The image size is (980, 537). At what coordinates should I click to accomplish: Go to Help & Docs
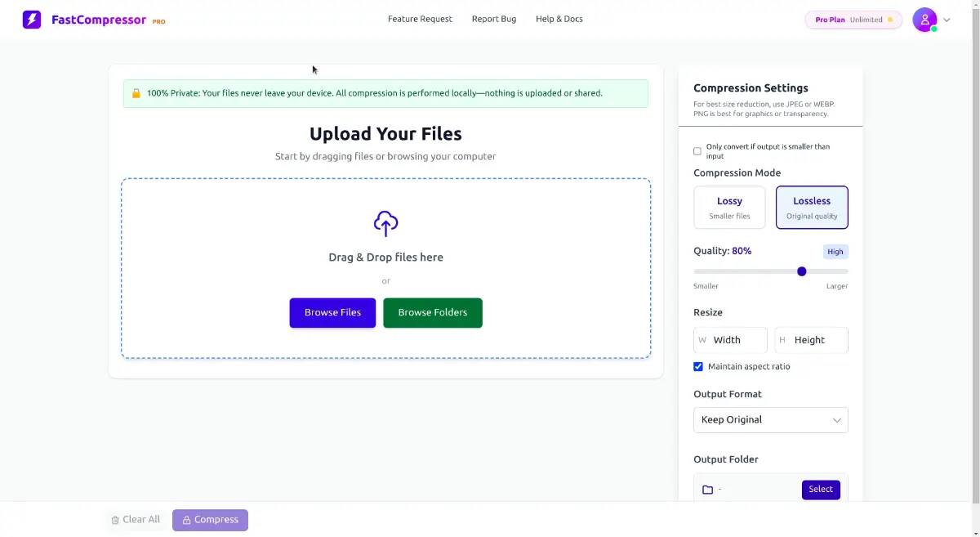559,19
